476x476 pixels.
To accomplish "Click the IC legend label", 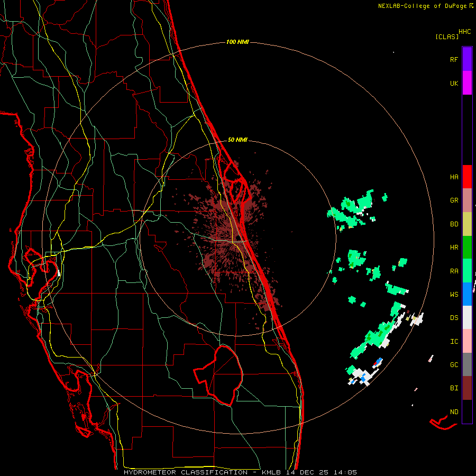I will pyautogui.click(x=454, y=342).
